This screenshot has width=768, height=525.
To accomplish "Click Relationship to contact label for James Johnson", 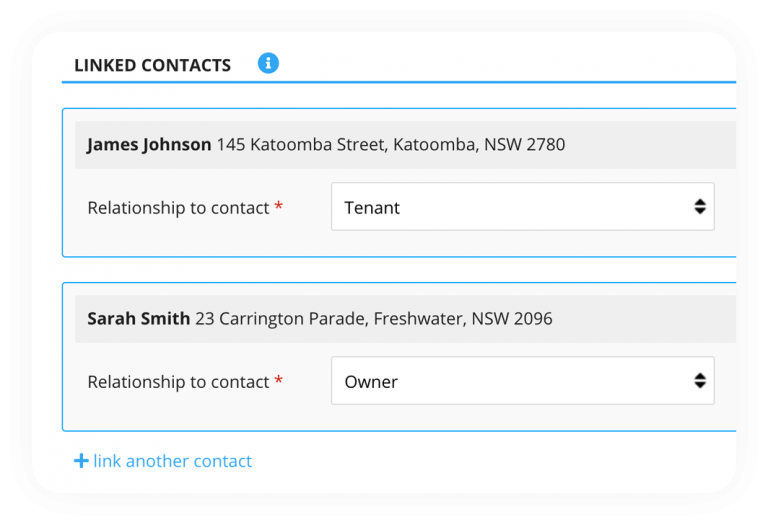I will pyautogui.click(x=178, y=208).
